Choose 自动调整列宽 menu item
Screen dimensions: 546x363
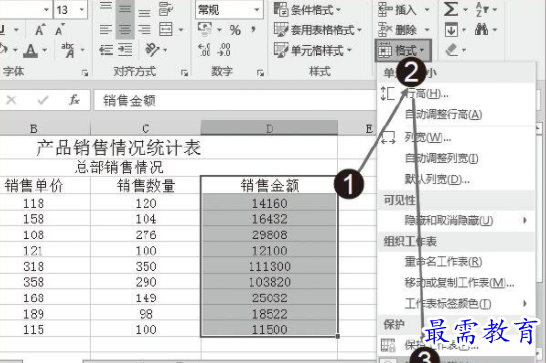point(456,159)
